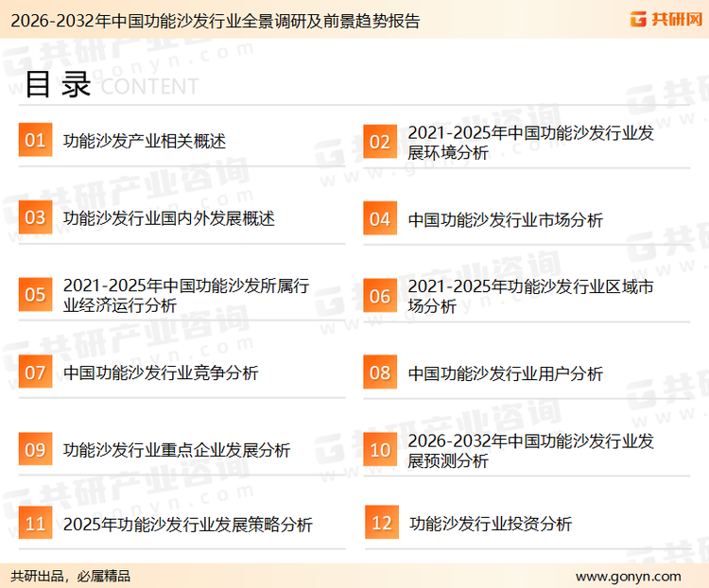Click the orange 11 number box
Viewport: 709px width, 588px height.
tap(35, 523)
